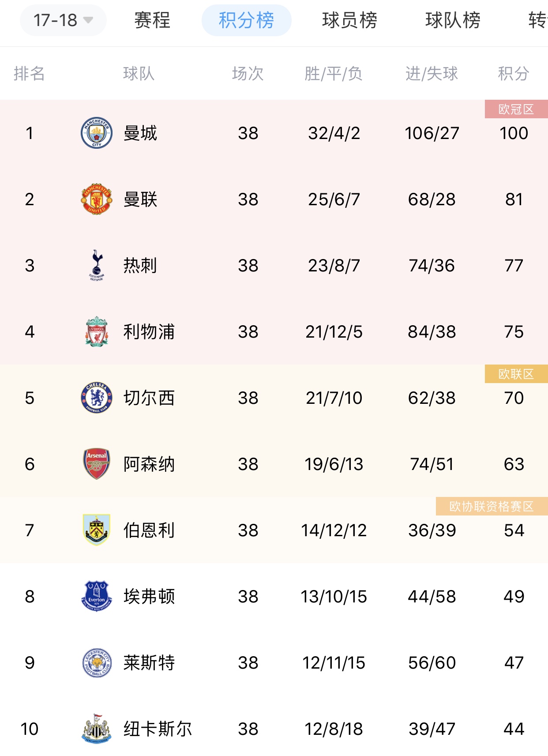Select the Liverpool crest icon

[x=97, y=331]
